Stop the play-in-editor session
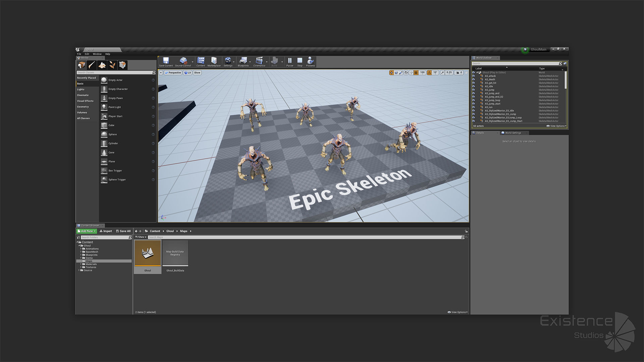 coord(300,61)
